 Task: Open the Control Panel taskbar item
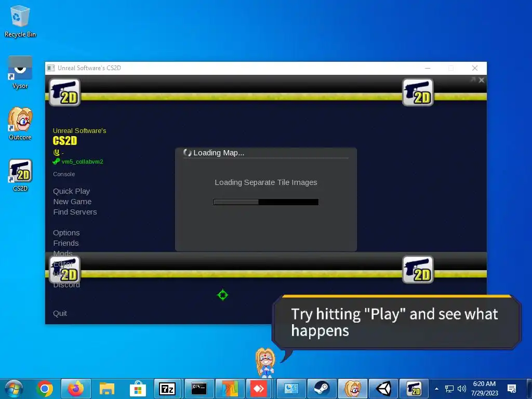click(x=291, y=389)
